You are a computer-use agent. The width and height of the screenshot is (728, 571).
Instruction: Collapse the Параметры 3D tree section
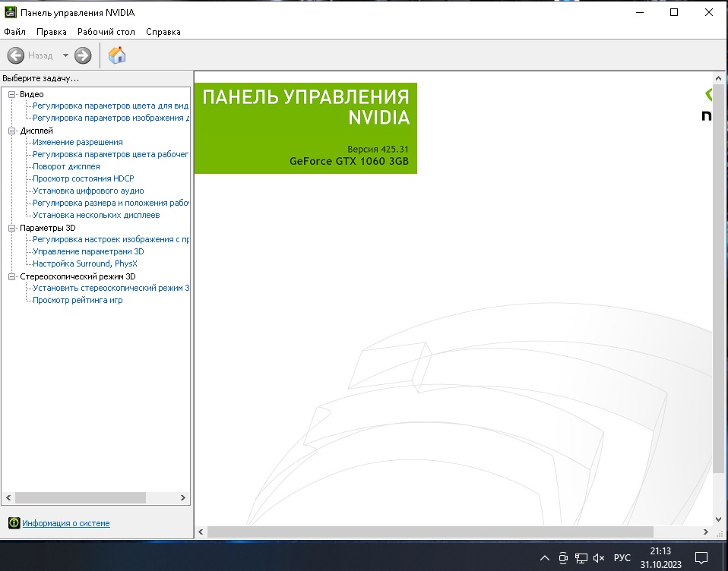click(11, 228)
